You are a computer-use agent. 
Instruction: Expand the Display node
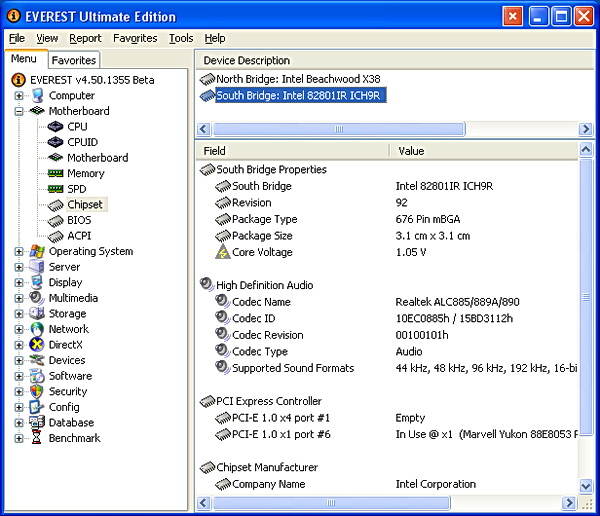click(x=19, y=282)
